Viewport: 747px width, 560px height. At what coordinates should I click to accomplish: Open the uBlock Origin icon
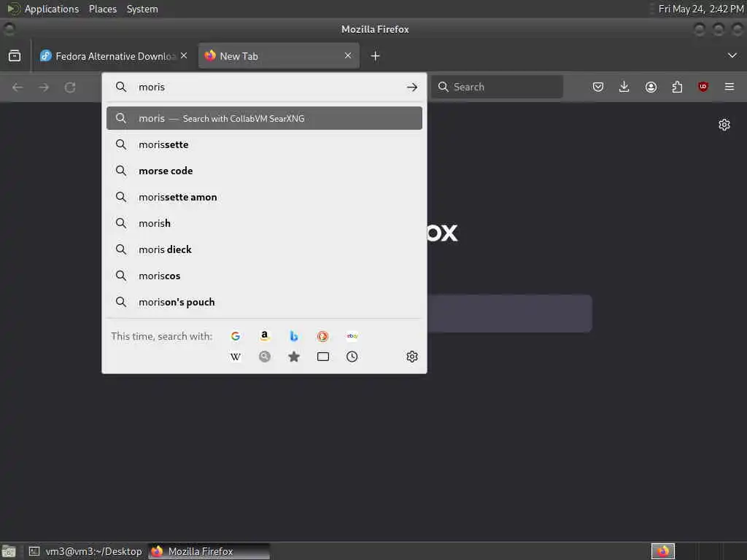[703, 87]
